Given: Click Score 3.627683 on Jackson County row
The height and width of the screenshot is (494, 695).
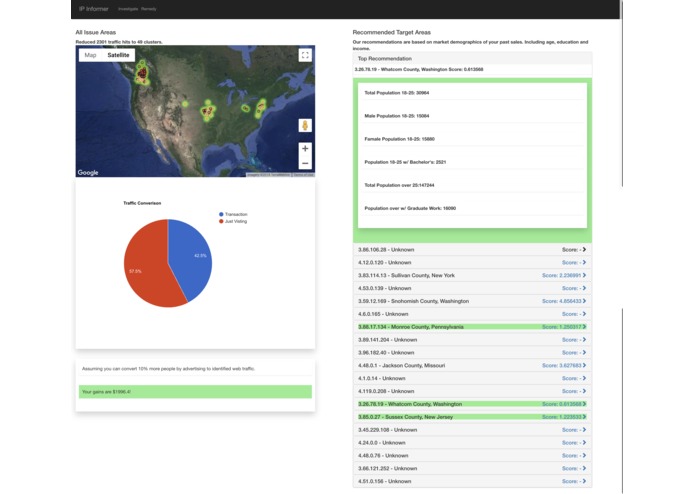Looking at the screenshot, I should coord(561,366).
